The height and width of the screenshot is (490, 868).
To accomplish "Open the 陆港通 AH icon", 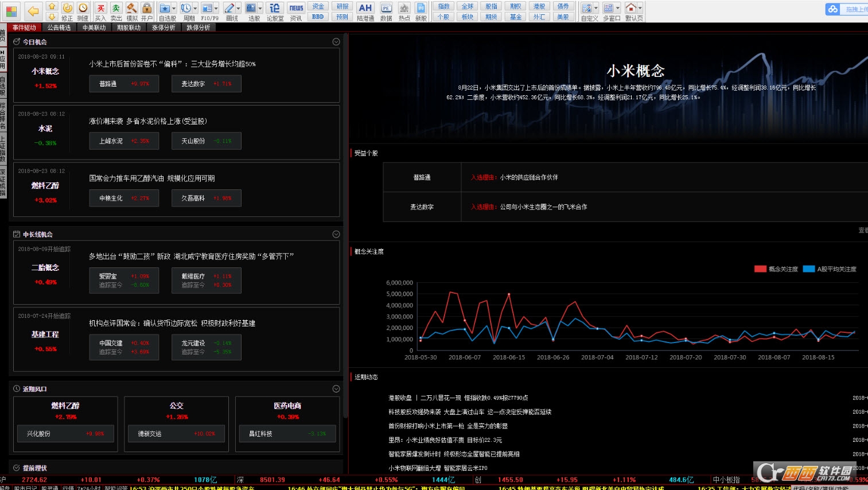I will point(365,8).
